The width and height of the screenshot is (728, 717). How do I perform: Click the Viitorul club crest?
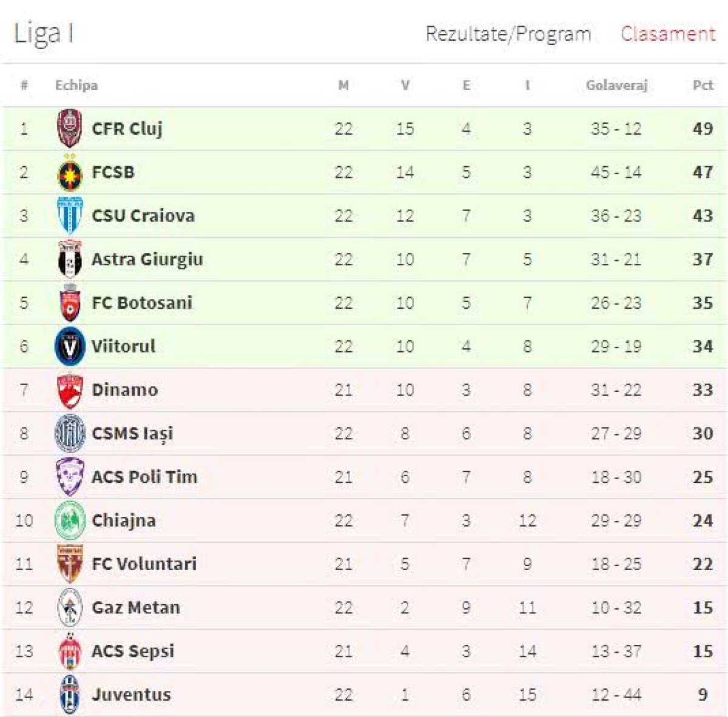coord(71,346)
